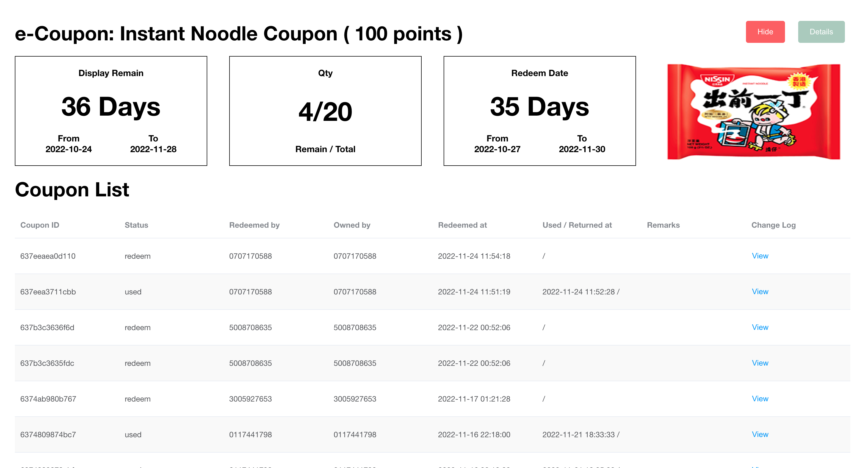Click the Status column header
The width and height of the screenshot is (868, 468).
point(137,225)
